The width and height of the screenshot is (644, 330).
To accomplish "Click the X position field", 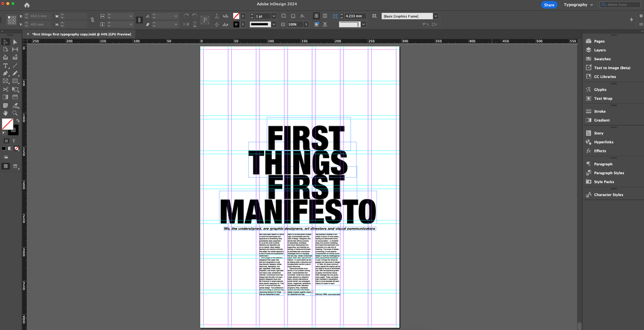I will click(40, 16).
